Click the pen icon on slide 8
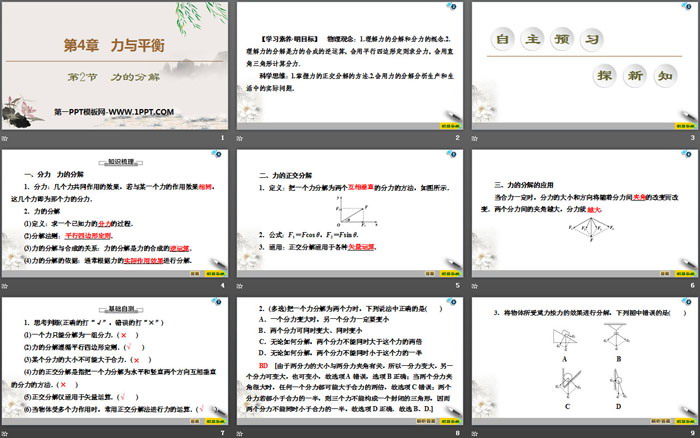Image resolution: width=700 pixels, height=438 pixels. (453, 411)
